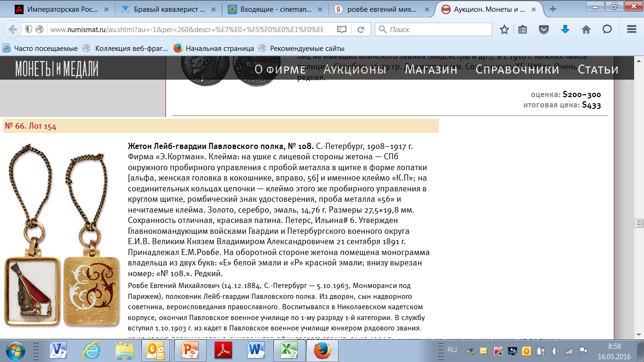Open Visio from the taskbar
The height and width of the screenshot is (362, 644).
pos(58,351)
